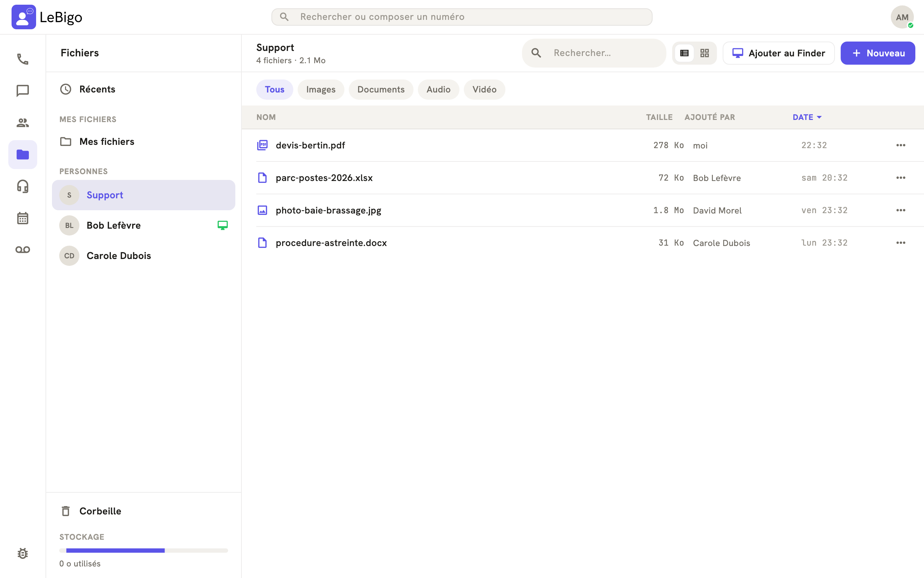Open the headset support section
Screen dimensions: 924x578
point(22,186)
